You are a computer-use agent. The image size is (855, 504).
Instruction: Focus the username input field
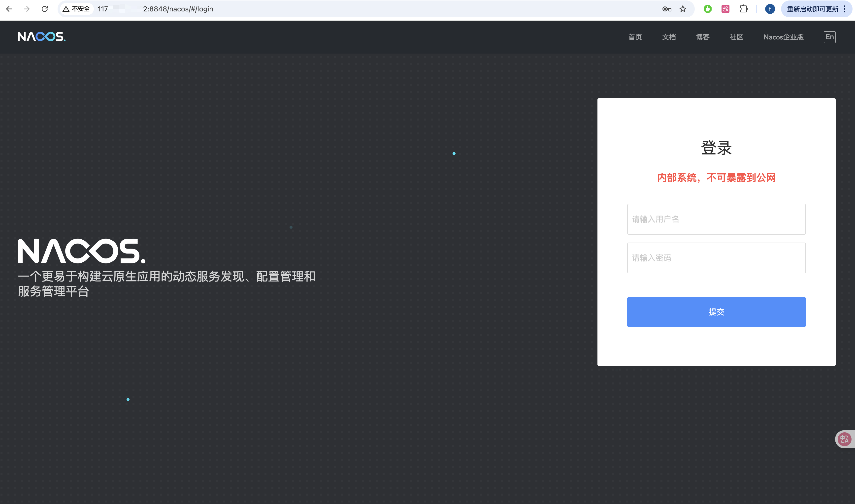(x=716, y=219)
